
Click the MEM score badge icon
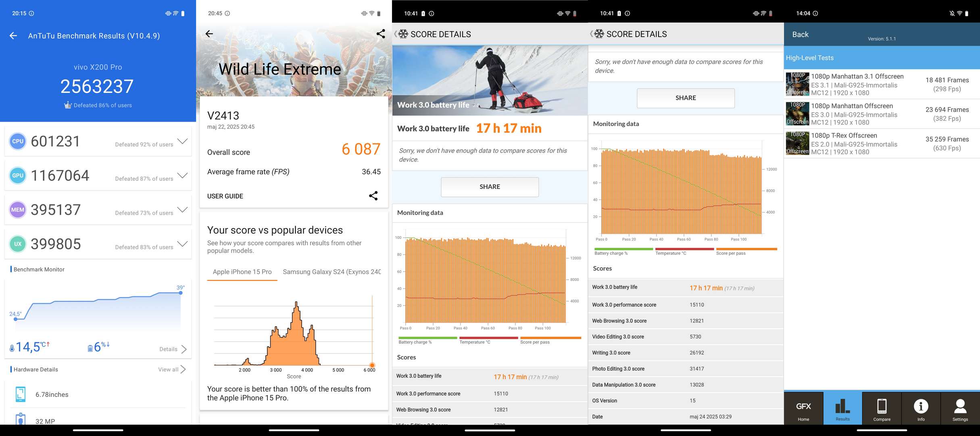click(x=18, y=210)
